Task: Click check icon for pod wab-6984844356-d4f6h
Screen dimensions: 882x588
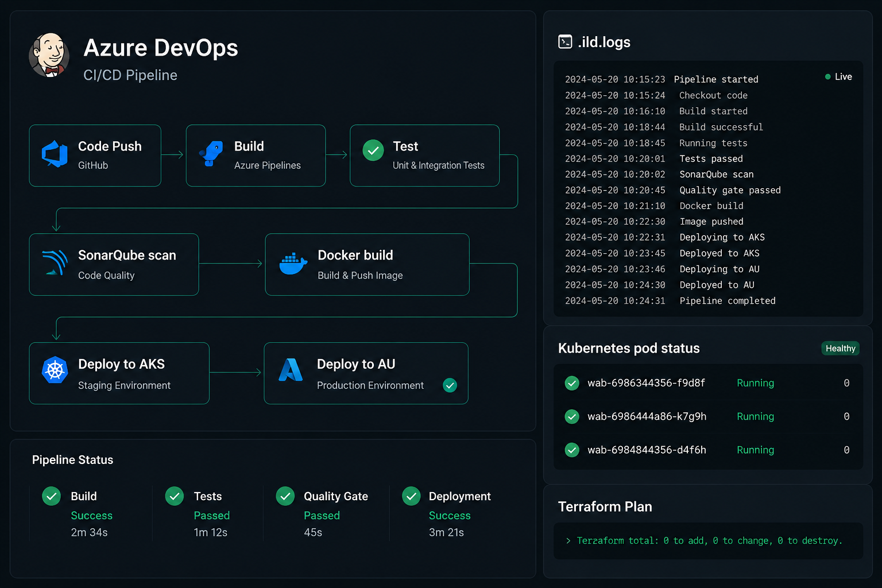Action: (572, 450)
